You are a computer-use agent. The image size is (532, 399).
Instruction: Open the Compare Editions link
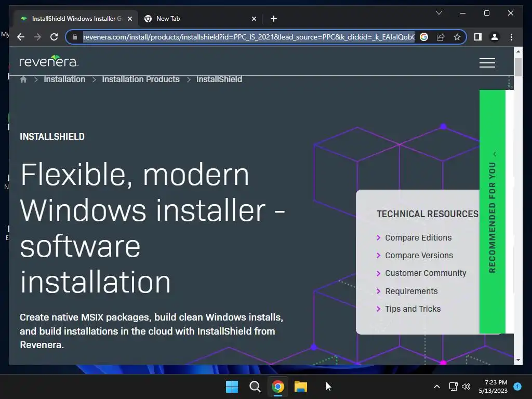418,238
